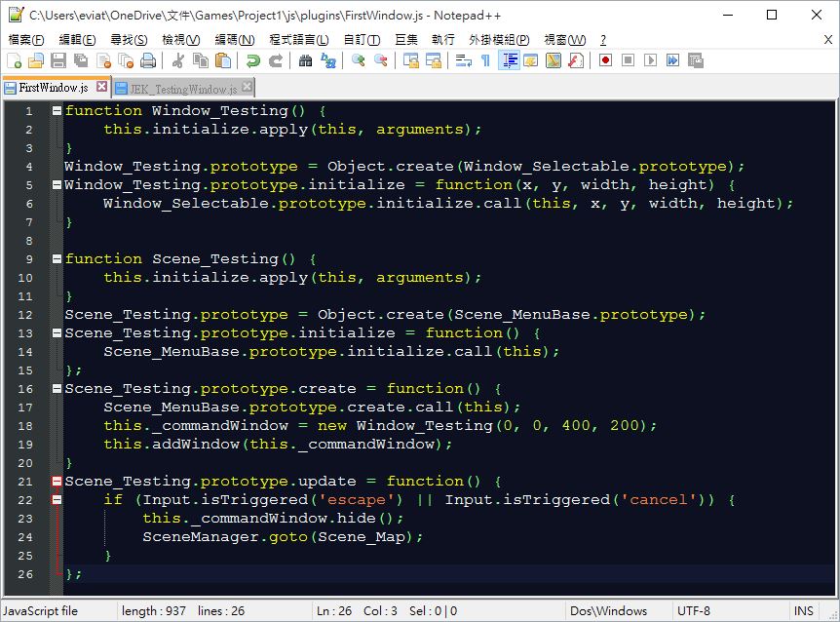Click the UTF-8 encoding in status bar
This screenshot has width=840, height=622.
[x=694, y=610]
